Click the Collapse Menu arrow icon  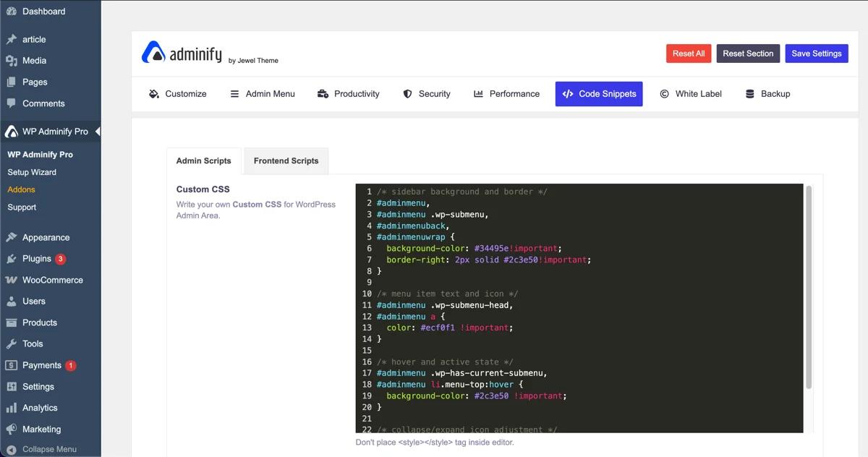coord(11,449)
